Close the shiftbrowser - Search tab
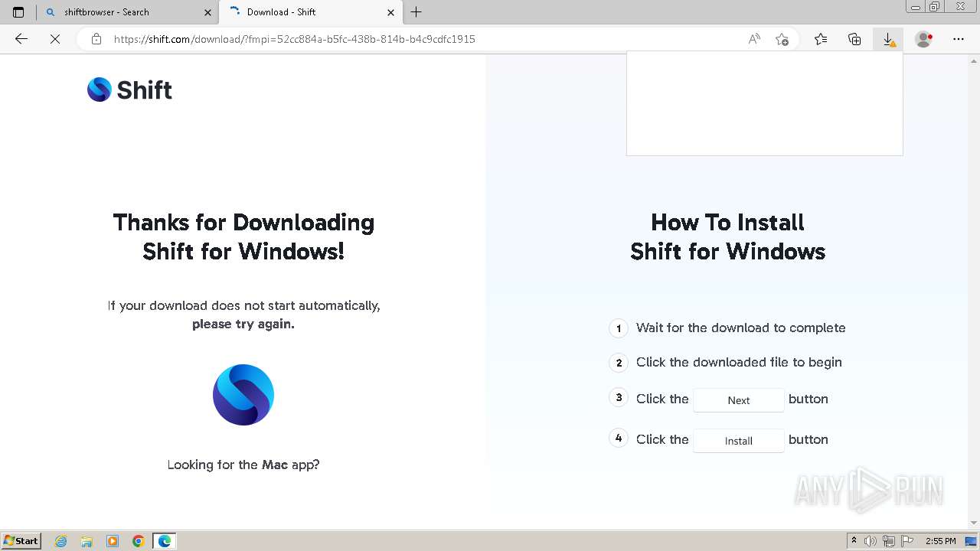The height and width of the screenshot is (551, 980). tap(207, 12)
